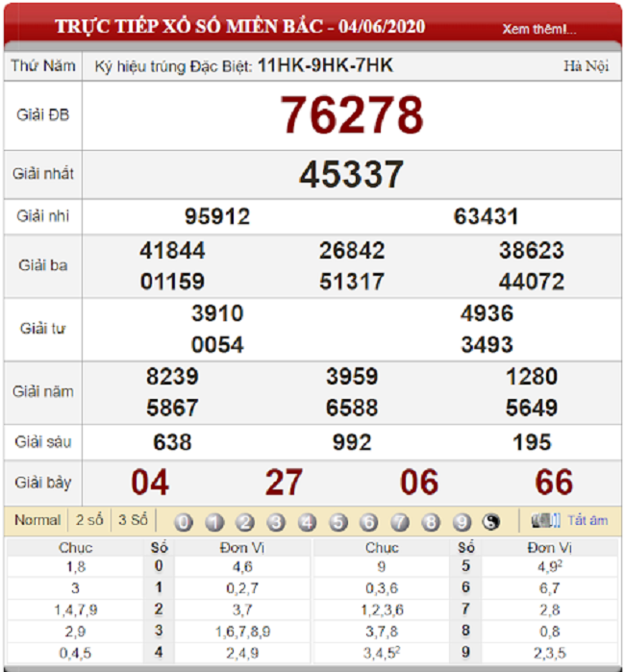Viewport: 625px width, 672px height.
Task: Click the first prize number 45337
Action: coord(352,174)
